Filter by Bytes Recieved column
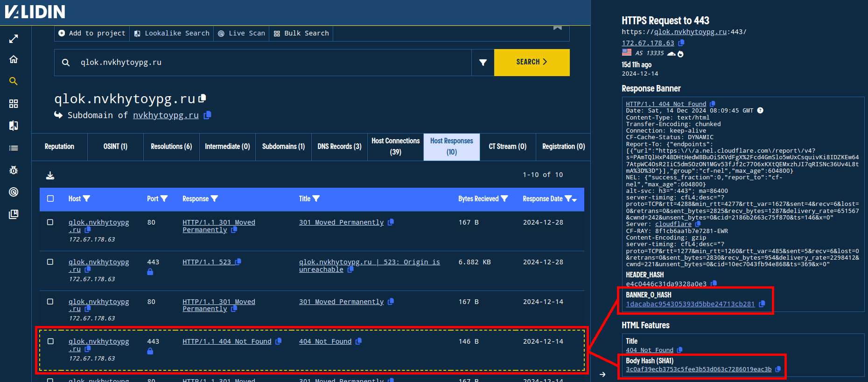Screen dimensions: 868x382 click(504, 198)
